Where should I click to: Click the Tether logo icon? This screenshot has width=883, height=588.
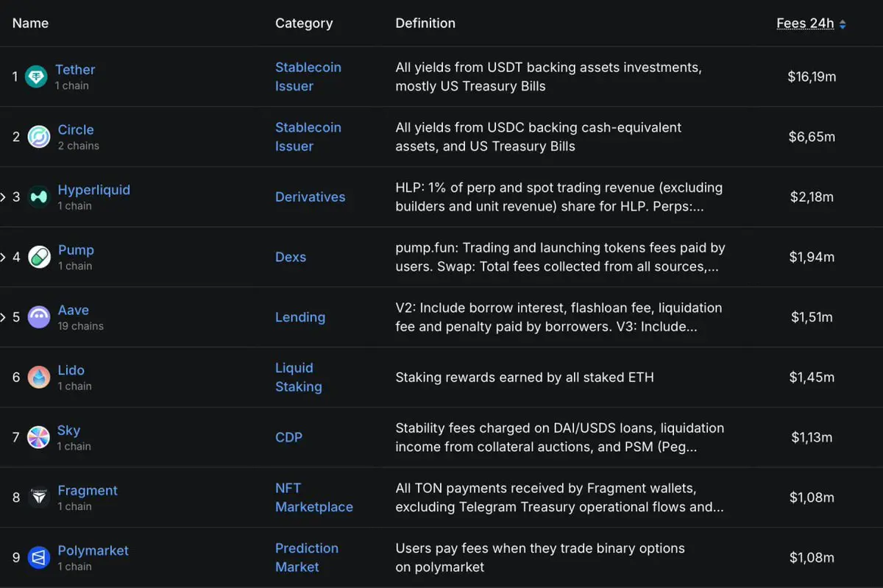(36, 77)
